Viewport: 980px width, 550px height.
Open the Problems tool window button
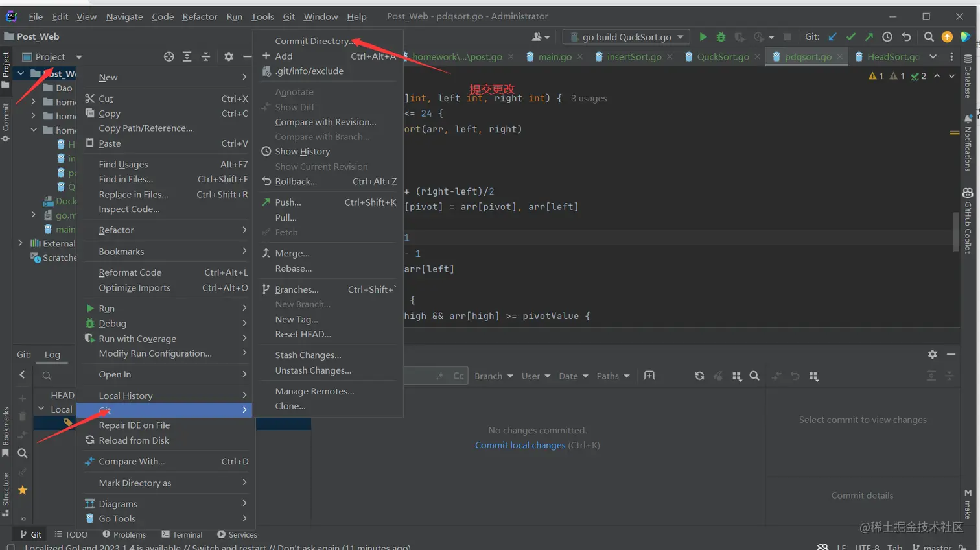pyautogui.click(x=124, y=534)
